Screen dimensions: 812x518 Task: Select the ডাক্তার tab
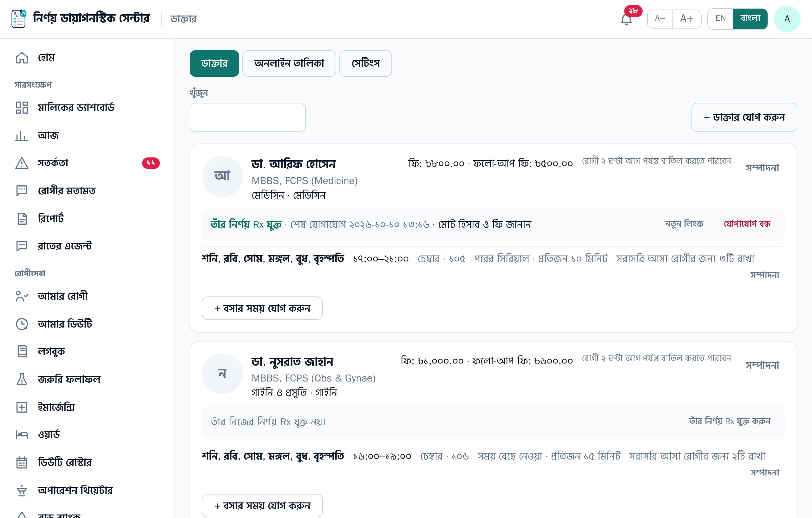[x=214, y=63]
